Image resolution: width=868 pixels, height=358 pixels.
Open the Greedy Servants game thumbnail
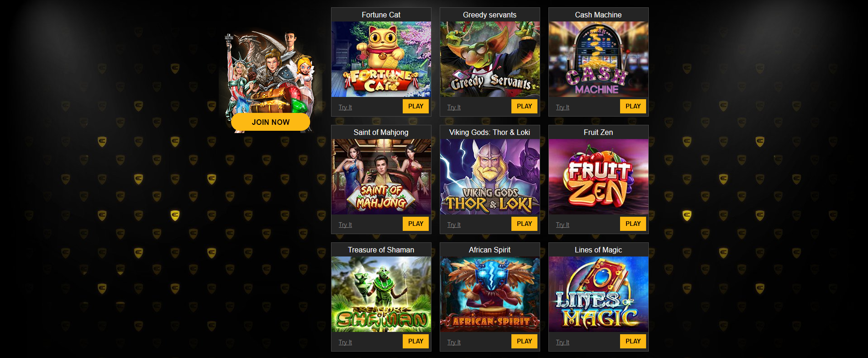489,59
